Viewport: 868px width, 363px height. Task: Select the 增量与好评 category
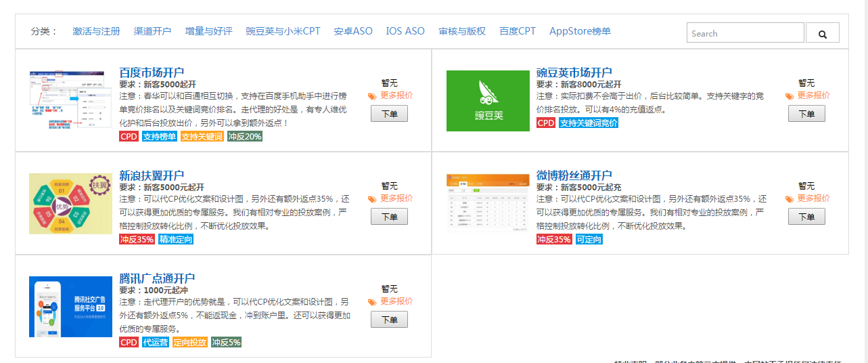click(x=208, y=31)
